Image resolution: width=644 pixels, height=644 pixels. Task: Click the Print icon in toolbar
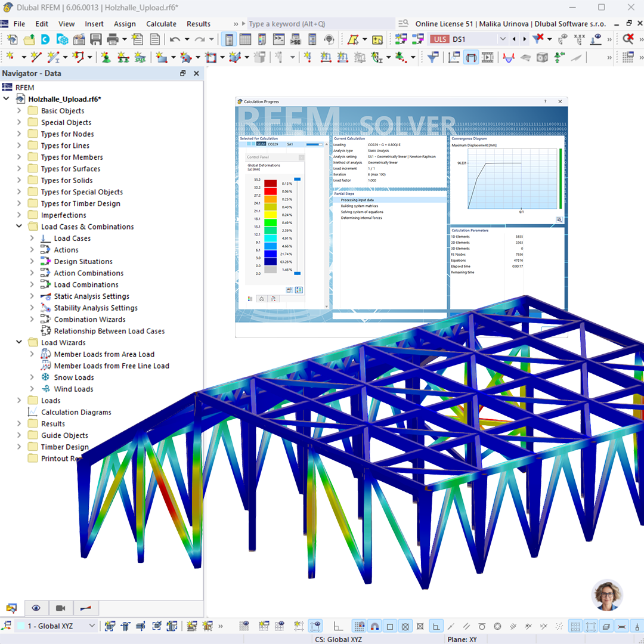113,39
